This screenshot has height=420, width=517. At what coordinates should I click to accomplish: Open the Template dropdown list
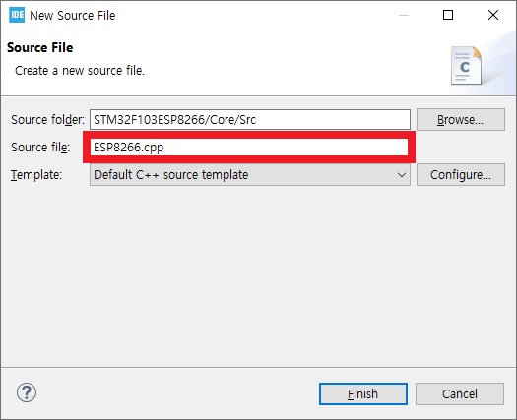250,174
